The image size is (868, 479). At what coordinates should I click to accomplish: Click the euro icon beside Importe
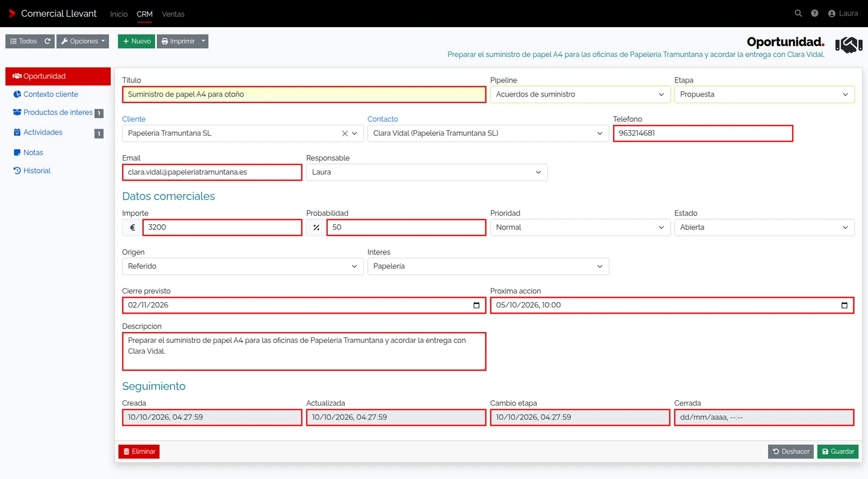click(x=132, y=228)
